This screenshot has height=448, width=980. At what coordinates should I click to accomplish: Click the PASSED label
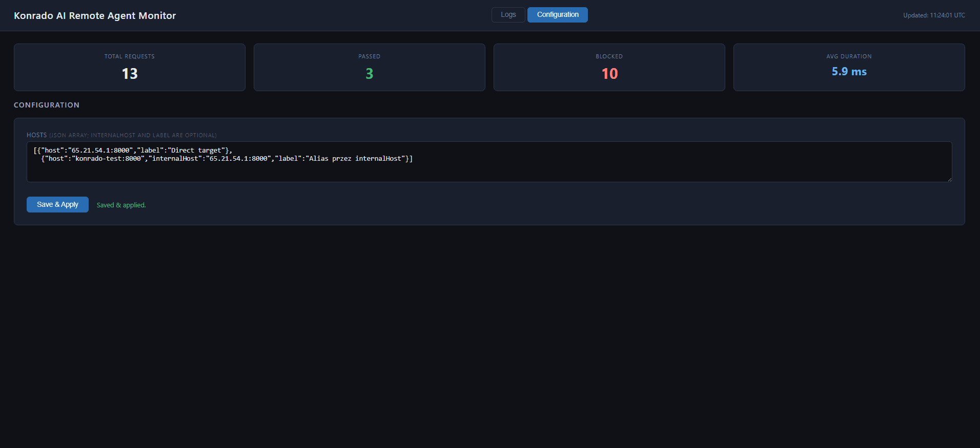(369, 56)
